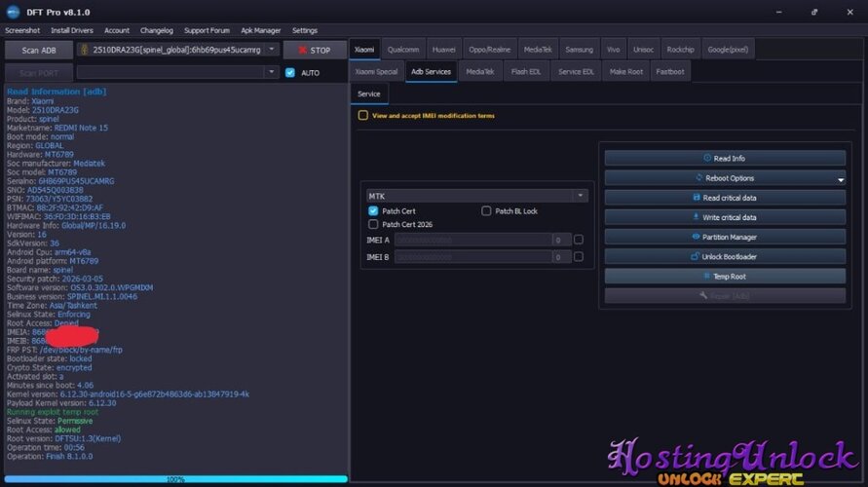
Task: Switch to the Xiaomi brand tab
Action: click(364, 50)
